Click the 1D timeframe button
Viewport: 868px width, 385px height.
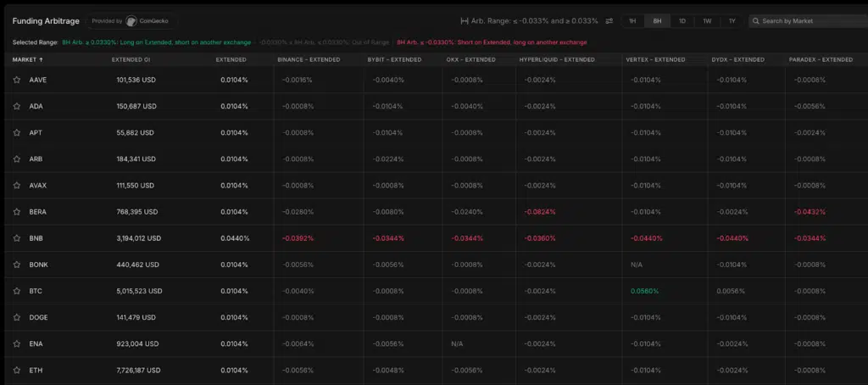tap(682, 21)
